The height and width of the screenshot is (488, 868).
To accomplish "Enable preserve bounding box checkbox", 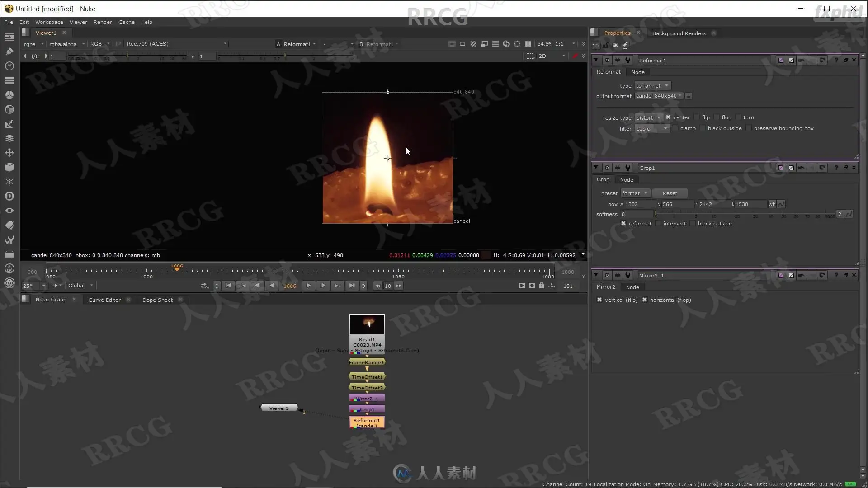I will coord(749,128).
